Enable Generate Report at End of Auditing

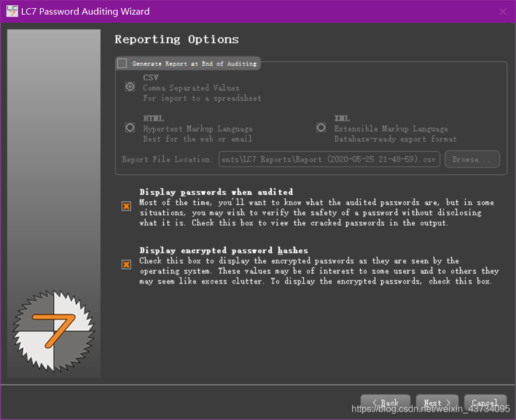[x=122, y=63]
